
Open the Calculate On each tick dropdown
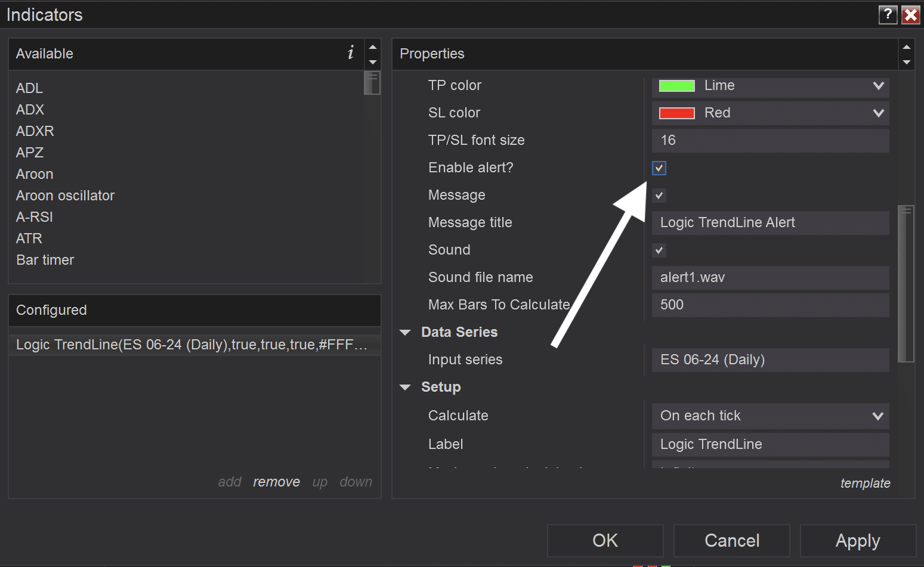pos(770,416)
